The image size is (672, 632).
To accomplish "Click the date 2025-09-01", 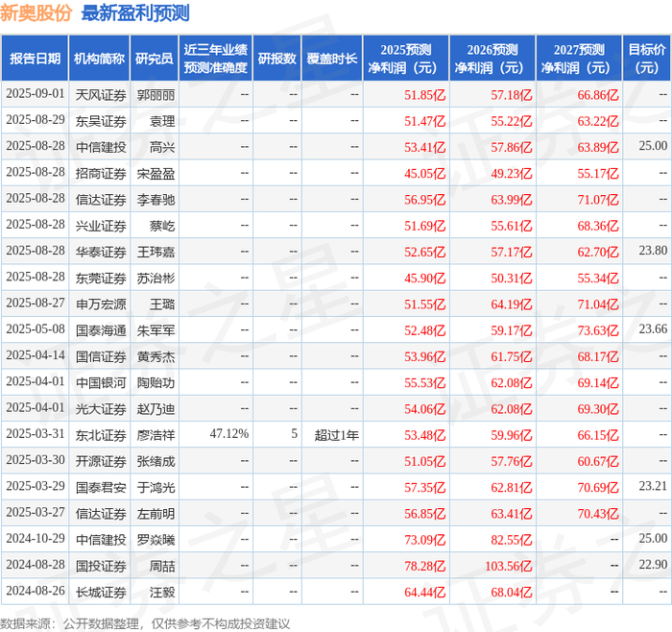I will coord(36,94).
